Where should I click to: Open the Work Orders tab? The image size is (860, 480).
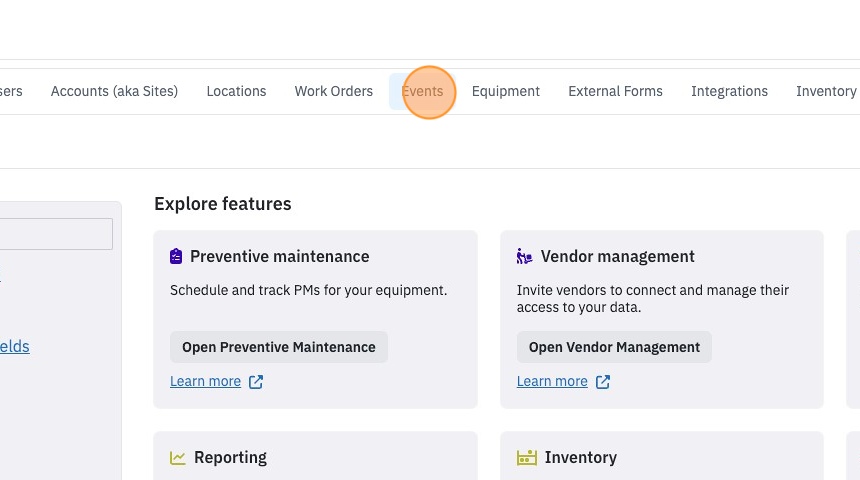[x=333, y=91]
